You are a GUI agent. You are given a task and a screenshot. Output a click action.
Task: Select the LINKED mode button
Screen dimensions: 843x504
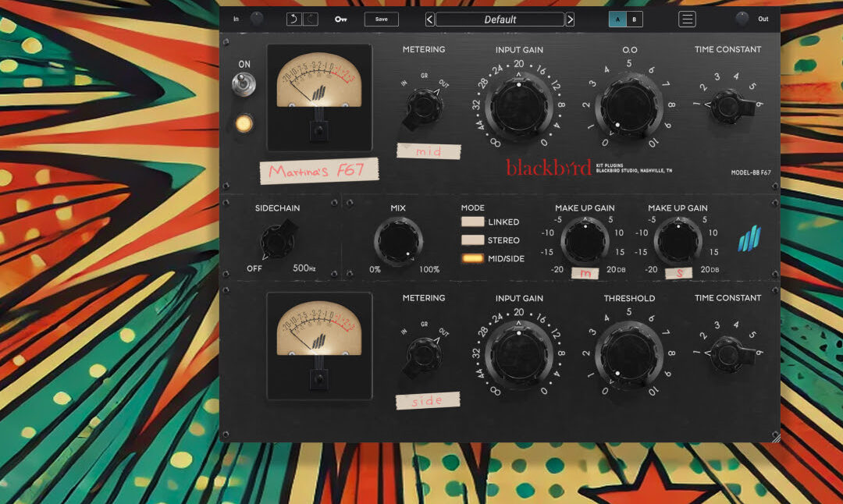[x=472, y=222]
